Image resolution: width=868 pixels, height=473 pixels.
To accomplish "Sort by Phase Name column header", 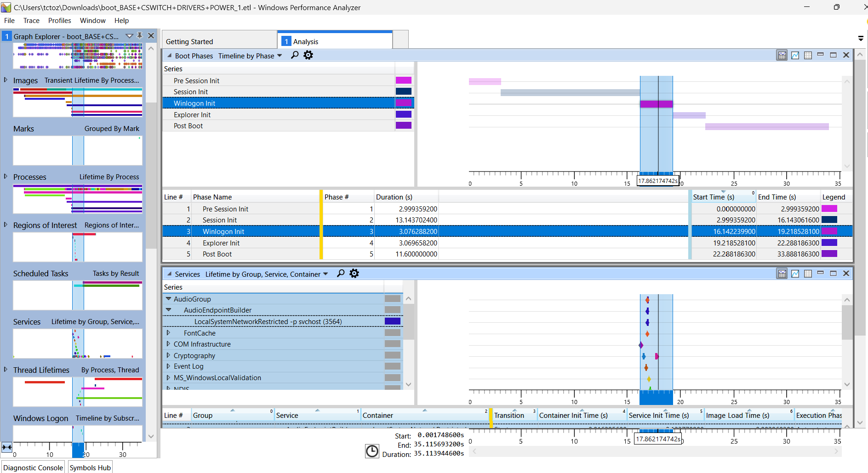I will tap(255, 197).
